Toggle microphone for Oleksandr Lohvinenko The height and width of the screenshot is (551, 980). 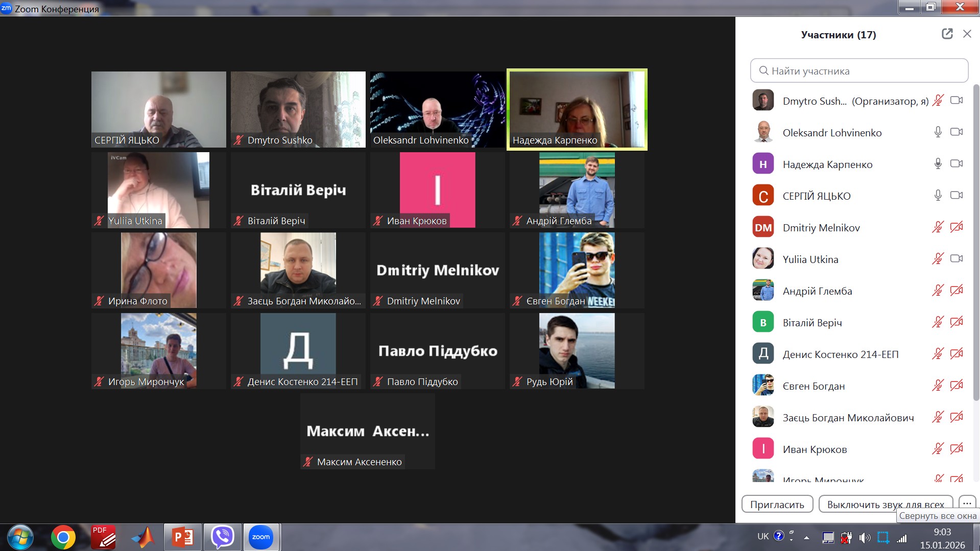point(938,132)
